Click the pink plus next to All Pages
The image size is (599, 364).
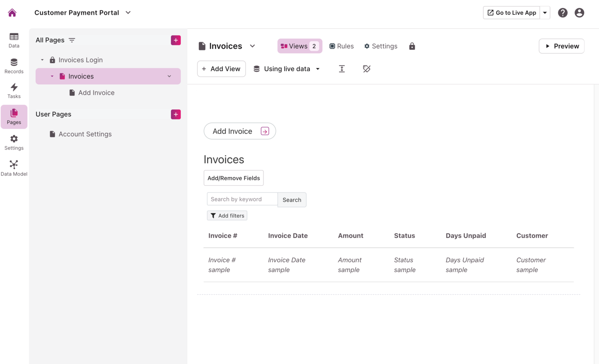pos(176,40)
